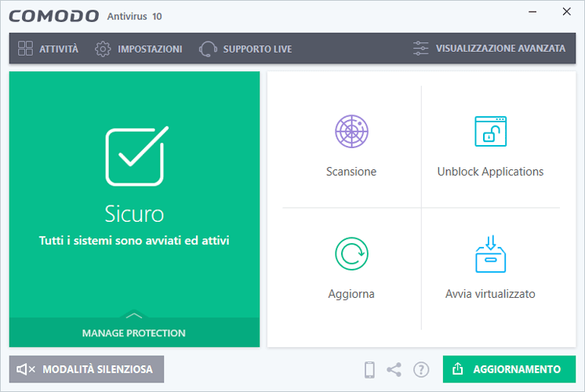
Task: Click the Scansione label
Action: pyautogui.click(x=351, y=172)
